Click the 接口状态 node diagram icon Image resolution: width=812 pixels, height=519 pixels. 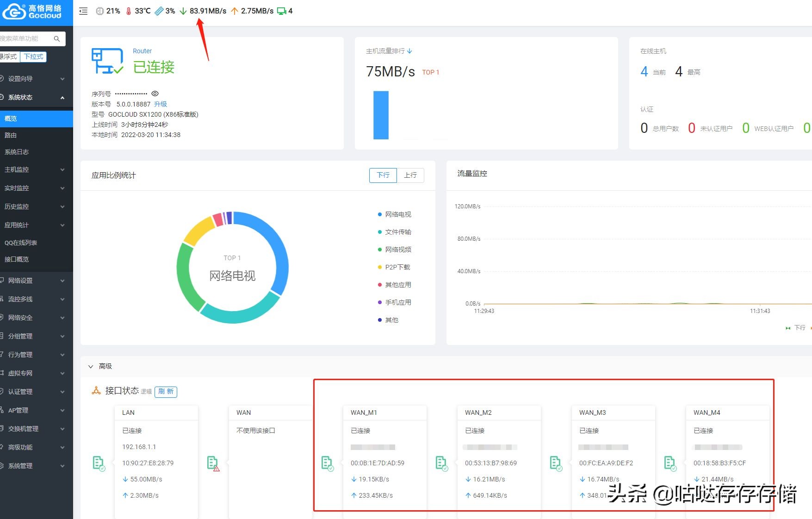[x=96, y=390]
